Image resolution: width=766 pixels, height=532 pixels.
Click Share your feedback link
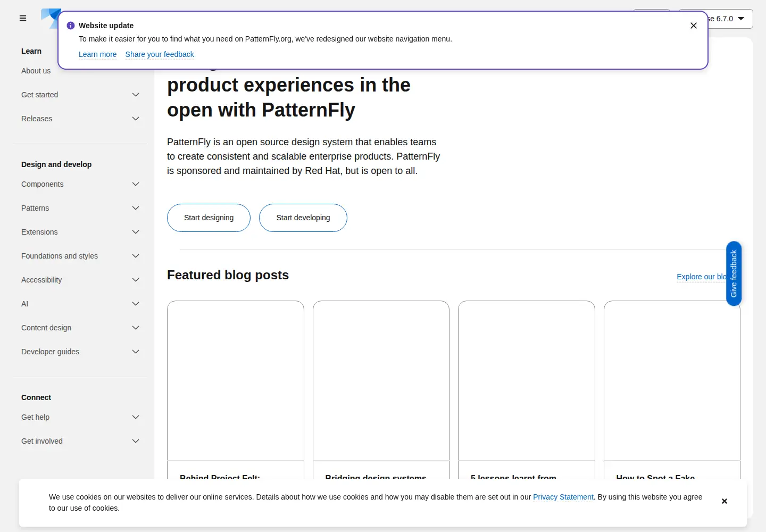[160, 54]
